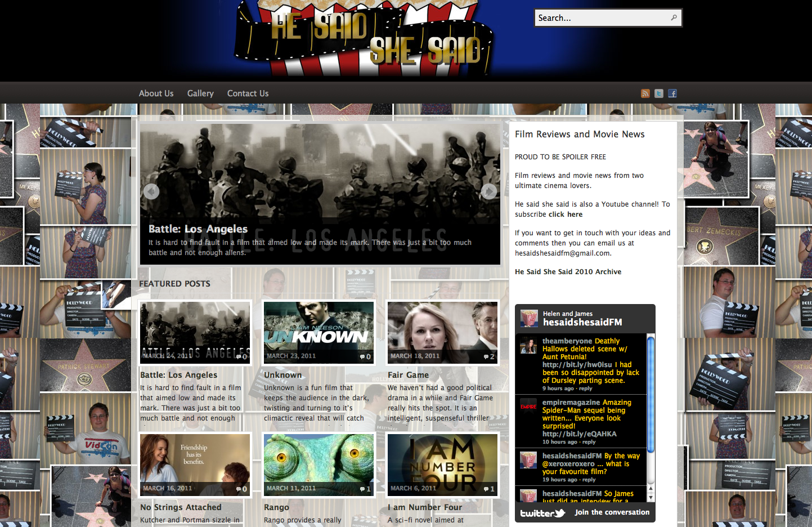Viewport: 812px width, 527px height.
Task: Open the Twitter icon in navigation bar
Action: (659, 93)
